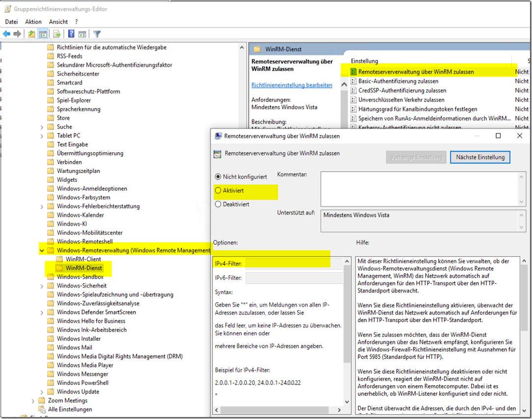This screenshot has width=532, height=419.
Task: Click the Optionen horizontal scrollbar right arrow
Action: point(339,410)
